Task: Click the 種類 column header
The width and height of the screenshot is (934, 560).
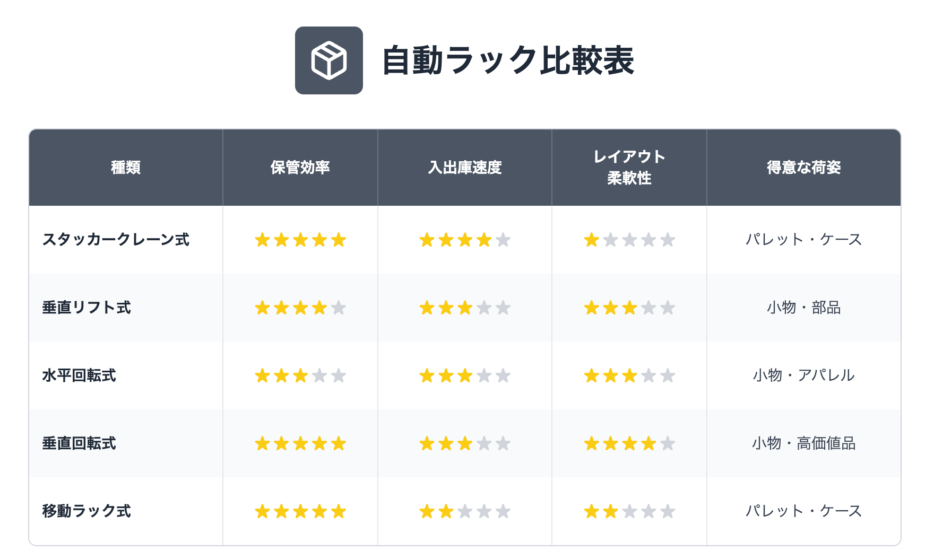Action: click(126, 168)
